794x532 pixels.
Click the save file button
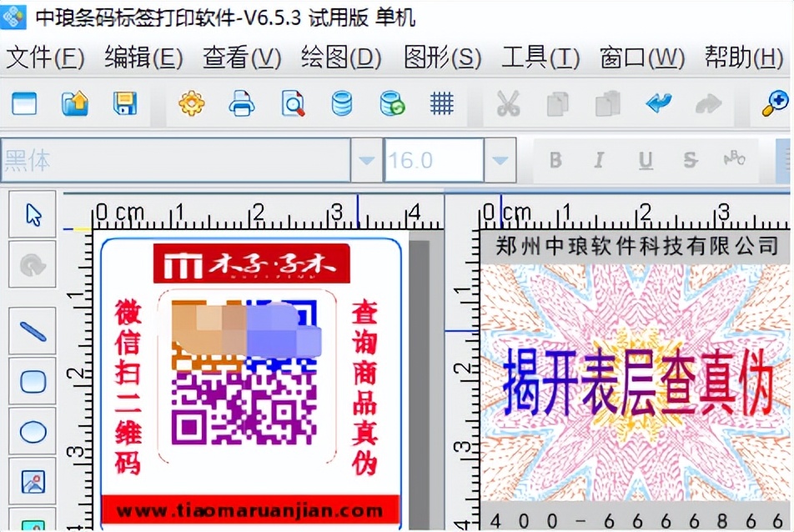(125, 103)
